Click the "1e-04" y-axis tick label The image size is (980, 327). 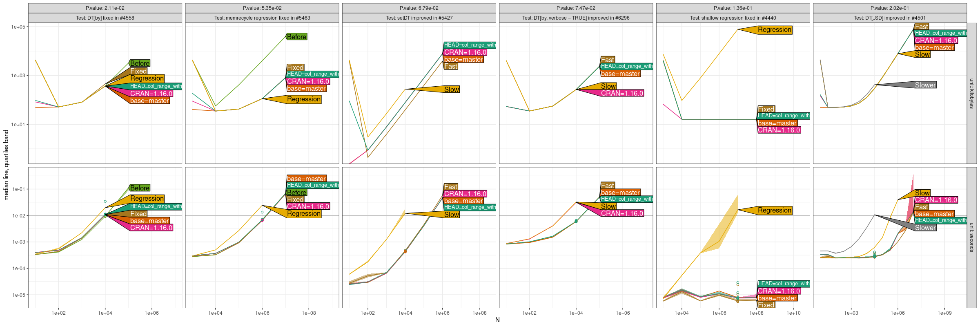18,269
